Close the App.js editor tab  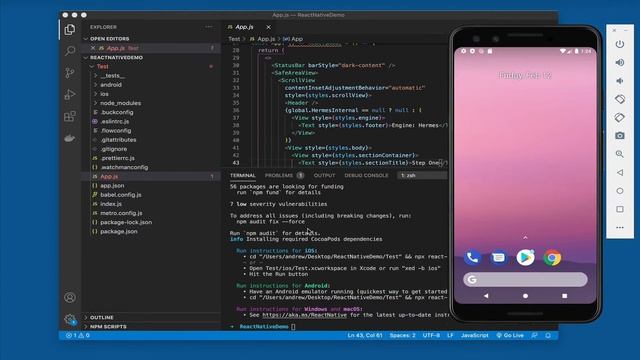tap(268, 27)
